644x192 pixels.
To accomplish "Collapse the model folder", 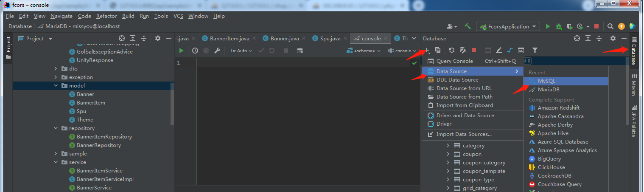I will (56, 86).
